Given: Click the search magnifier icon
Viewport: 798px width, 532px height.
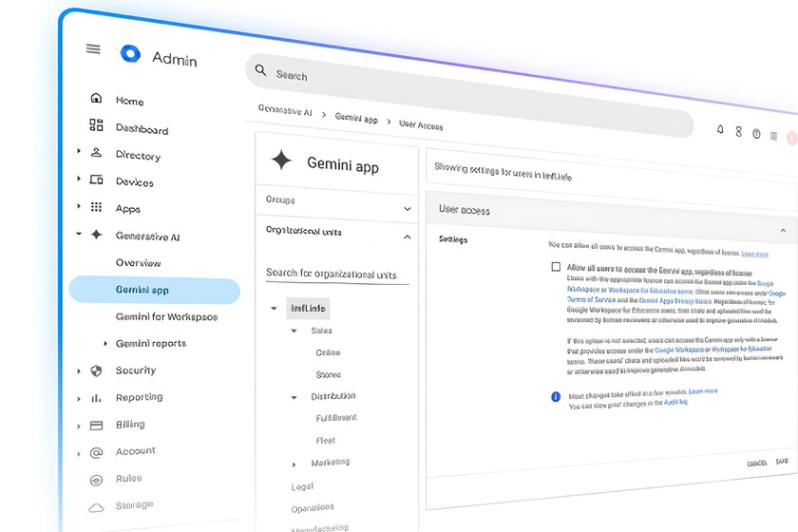Looking at the screenshot, I should [x=259, y=71].
